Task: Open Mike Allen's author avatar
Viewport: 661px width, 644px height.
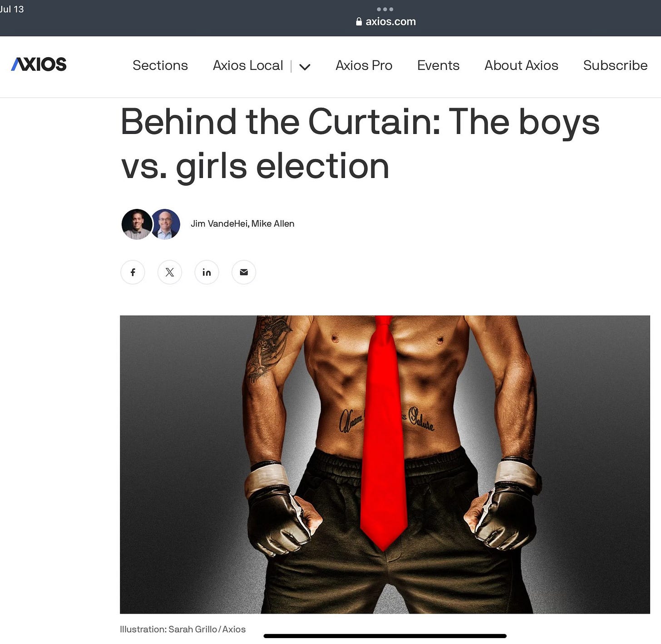Action: [x=166, y=224]
